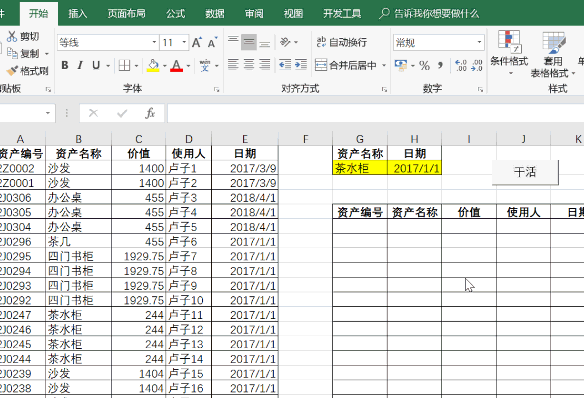Switch to the 开始 Home tab
584x398 pixels.
pos(39,14)
